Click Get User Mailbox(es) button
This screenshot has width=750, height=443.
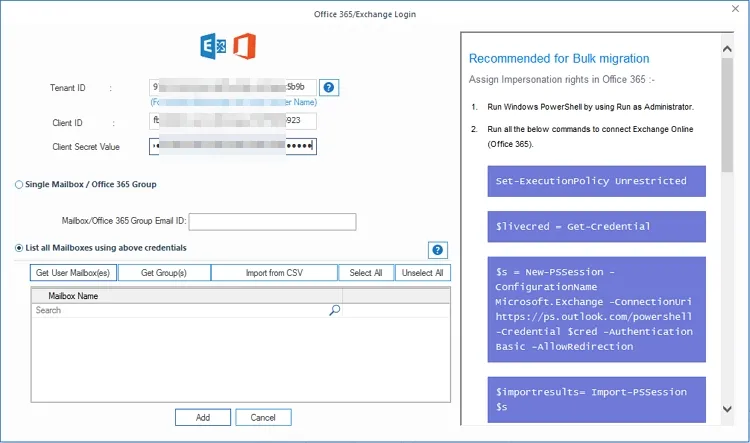tap(73, 273)
